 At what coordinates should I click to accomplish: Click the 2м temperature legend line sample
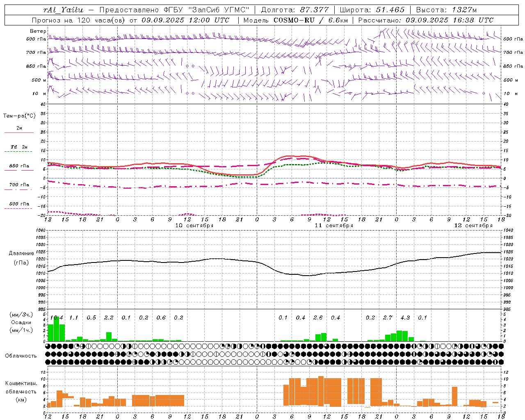pyautogui.click(x=19, y=132)
